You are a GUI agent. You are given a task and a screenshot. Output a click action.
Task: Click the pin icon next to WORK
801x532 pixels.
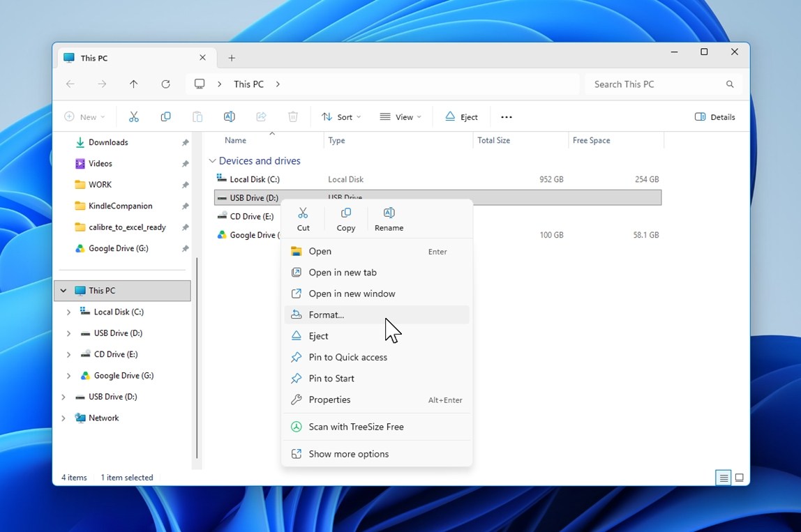185,185
